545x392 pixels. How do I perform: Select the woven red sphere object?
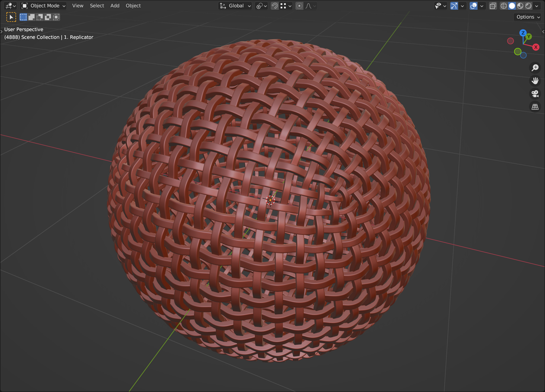269,201
